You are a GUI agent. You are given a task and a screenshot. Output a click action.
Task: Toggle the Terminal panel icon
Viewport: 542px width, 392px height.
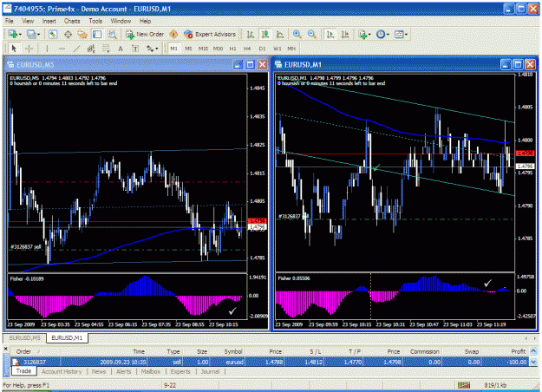pos(97,34)
